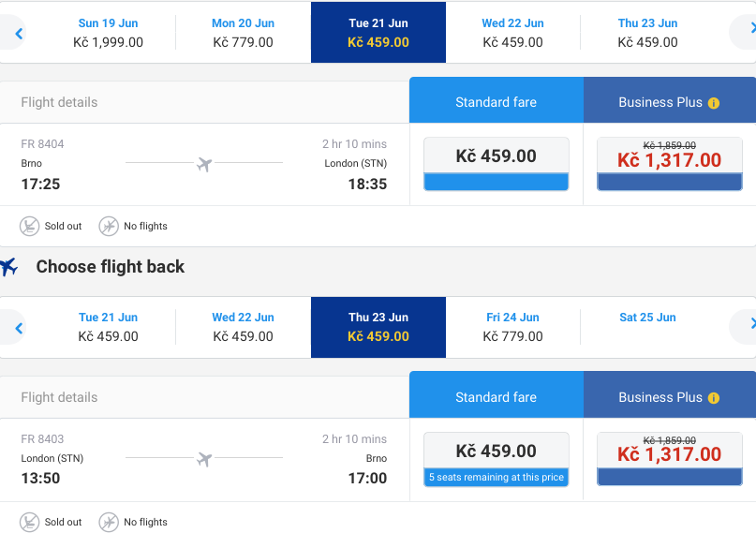Screen dimensions: 756x533
Task: Click the outbound Business Plus info icon
Action: point(714,103)
